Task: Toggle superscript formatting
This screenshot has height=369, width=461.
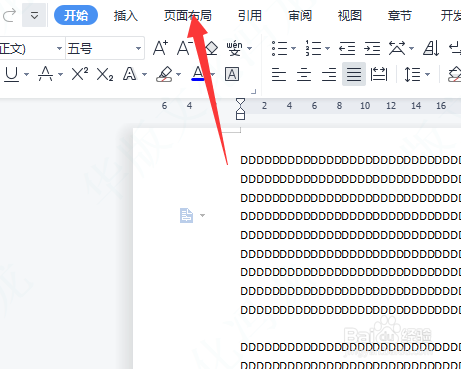Action: [80, 74]
